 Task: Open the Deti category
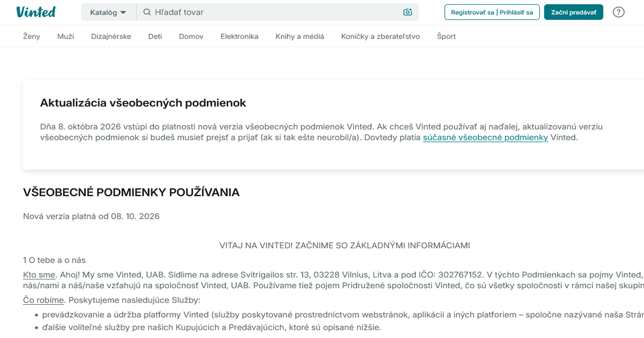pos(155,36)
